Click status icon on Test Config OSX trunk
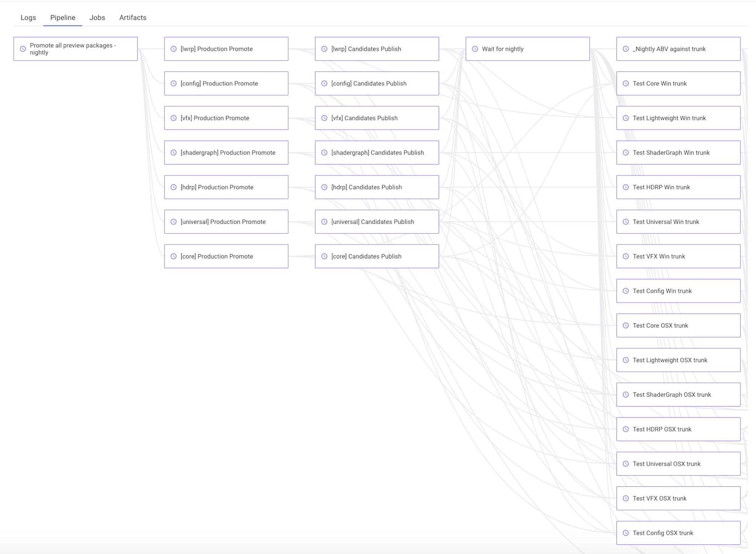 (626, 533)
